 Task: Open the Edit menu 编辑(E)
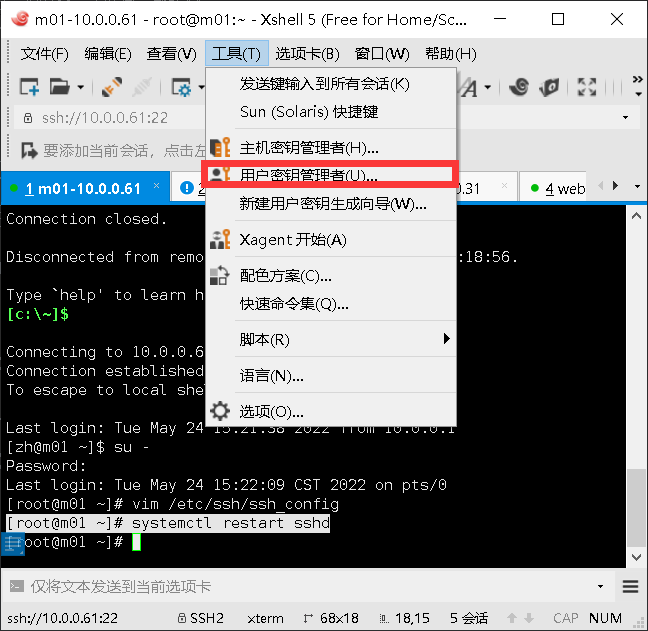pyautogui.click(x=107, y=54)
